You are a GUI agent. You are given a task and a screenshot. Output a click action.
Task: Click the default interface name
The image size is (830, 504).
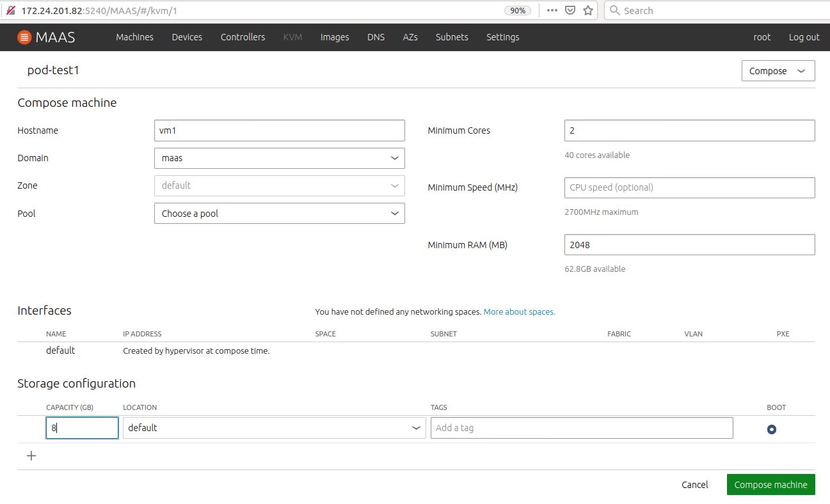coord(61,350)
